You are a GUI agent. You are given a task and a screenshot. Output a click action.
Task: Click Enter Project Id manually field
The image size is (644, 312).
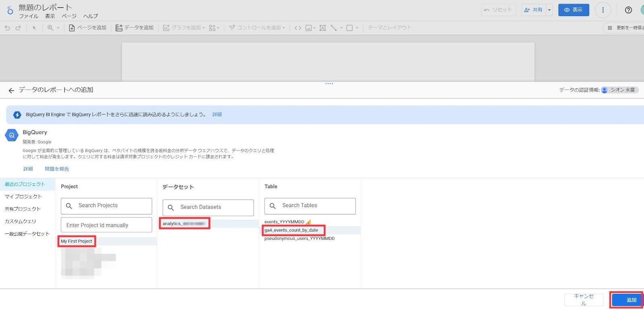(106, 225)
